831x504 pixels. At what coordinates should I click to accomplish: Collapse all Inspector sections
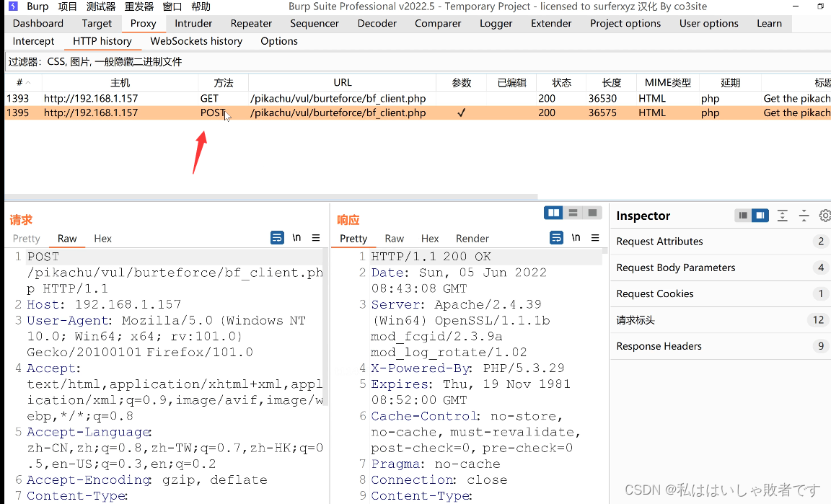804,216
